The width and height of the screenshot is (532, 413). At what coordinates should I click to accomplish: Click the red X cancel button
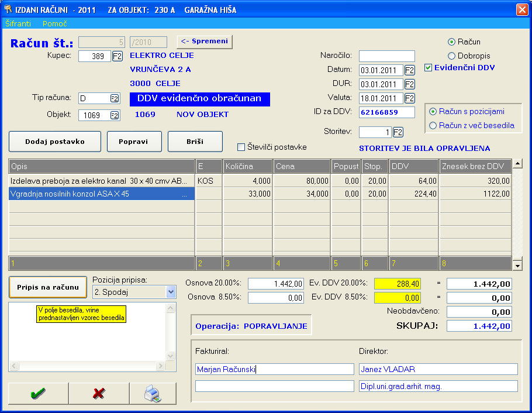point(99,394)
